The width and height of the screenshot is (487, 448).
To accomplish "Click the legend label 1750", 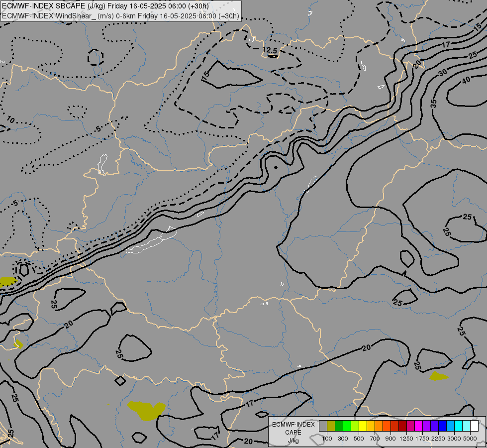I will [422, 439].
